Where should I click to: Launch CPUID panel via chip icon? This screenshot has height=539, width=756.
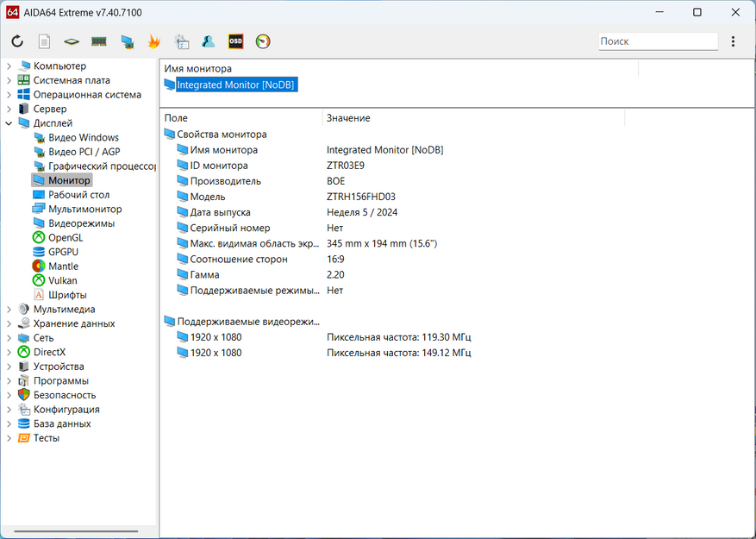pyautogui.click(x=72, y=41)
